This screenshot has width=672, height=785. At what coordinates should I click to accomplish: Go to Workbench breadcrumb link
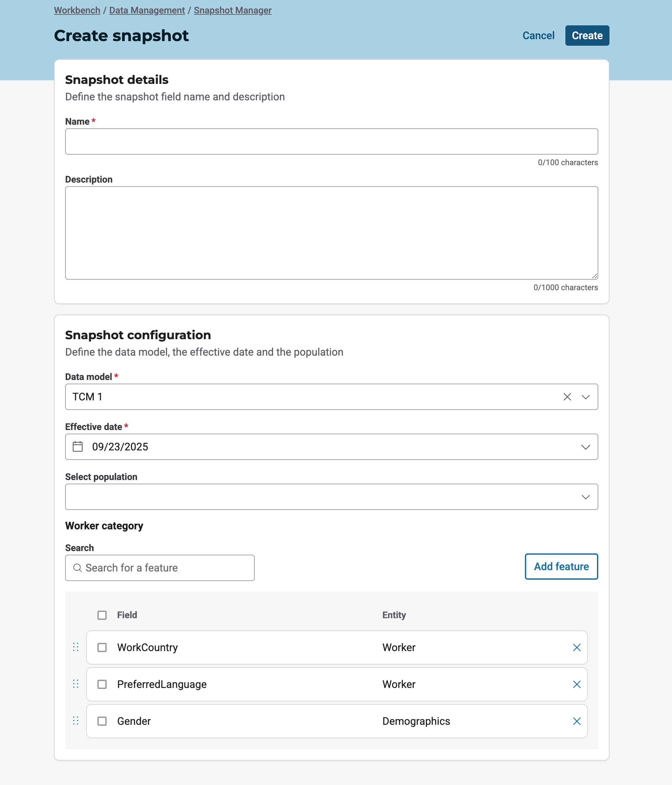tap(77, 10)
